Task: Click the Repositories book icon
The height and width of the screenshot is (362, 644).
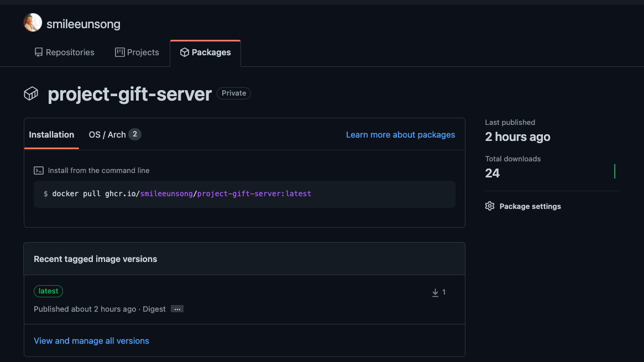Action: pyautogui.click(x=38, y=52)
